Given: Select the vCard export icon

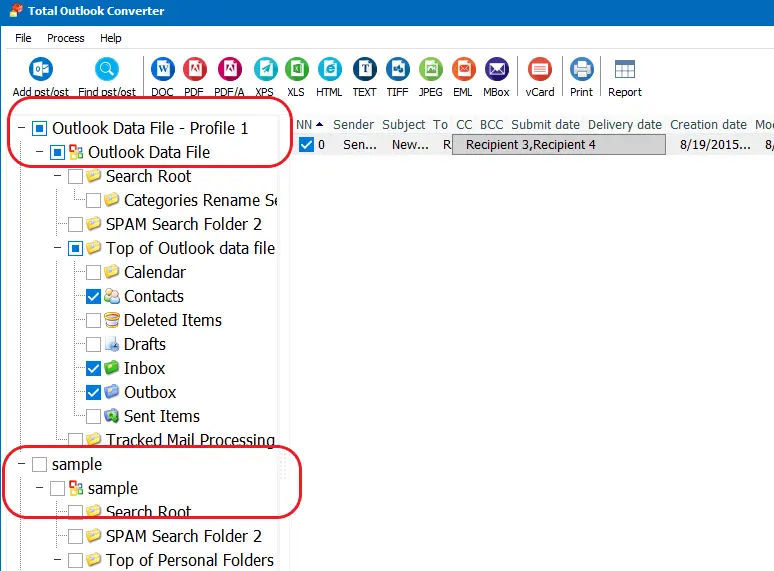Looking at the screenshot, I should click(x=540, y=70).
